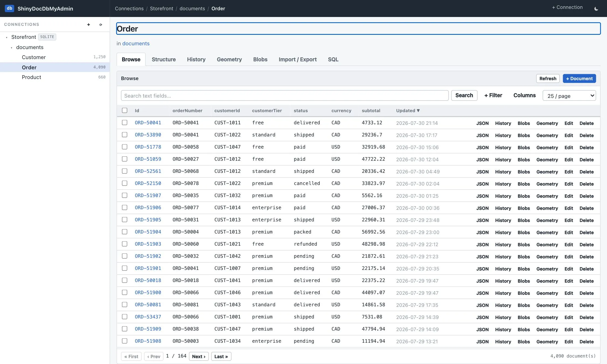Click the refunded status cell
Image resolution: width=607 pixels, height=364 pixels.
click(x=305, y=244)
